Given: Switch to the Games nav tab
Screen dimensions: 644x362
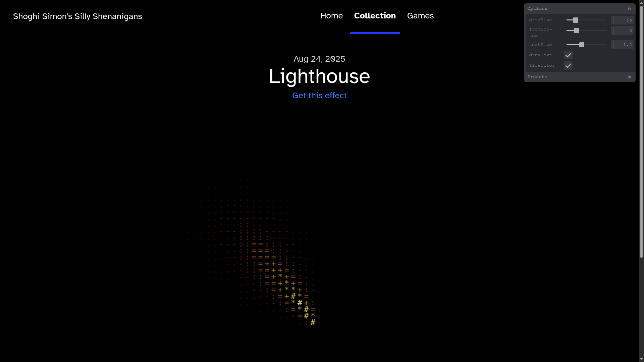Looking at the screenshot, I should tap(420, 16).
